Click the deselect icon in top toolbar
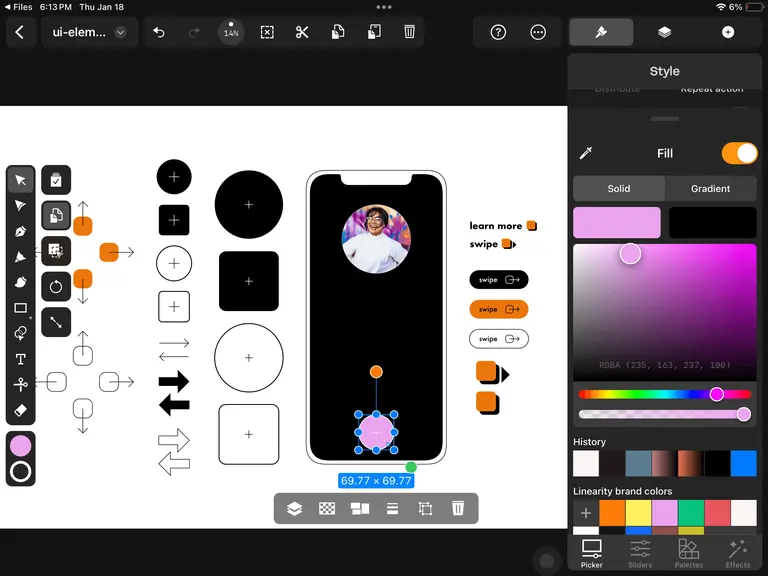Screen dimensions: 768x576 [x=267, y=32]
